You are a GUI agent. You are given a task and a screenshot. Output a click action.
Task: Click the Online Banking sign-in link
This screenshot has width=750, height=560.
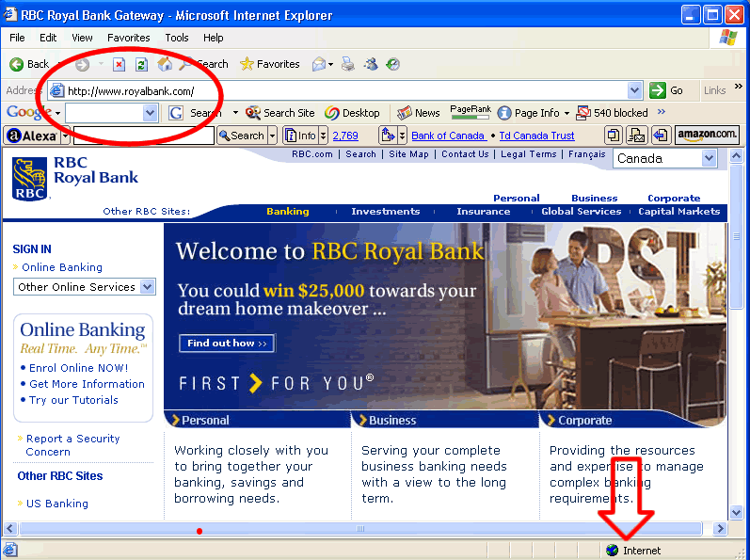pyautogui.click(x=62, y=267)
